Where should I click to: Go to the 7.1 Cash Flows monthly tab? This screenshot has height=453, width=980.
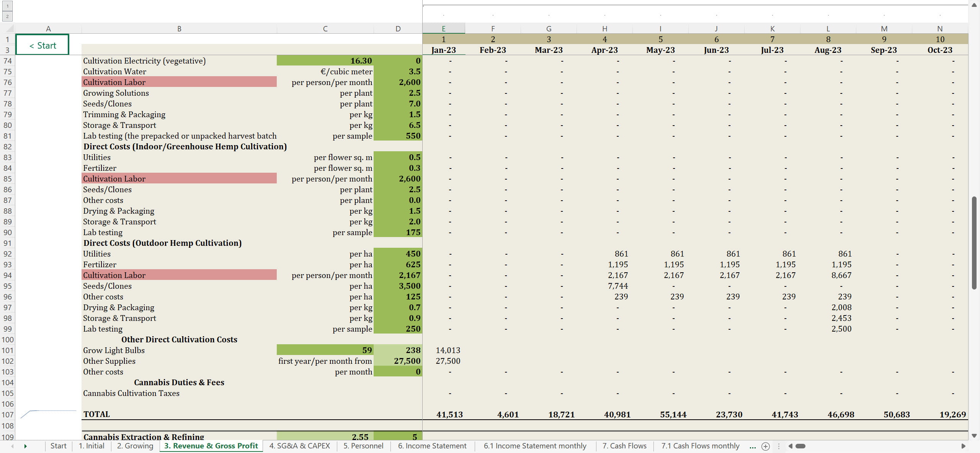click(700, 446)
